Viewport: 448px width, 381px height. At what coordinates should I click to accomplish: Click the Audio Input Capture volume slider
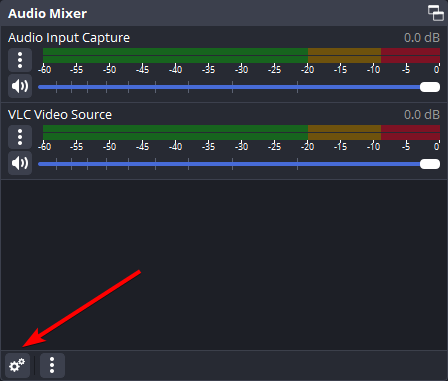coord(239,87)
